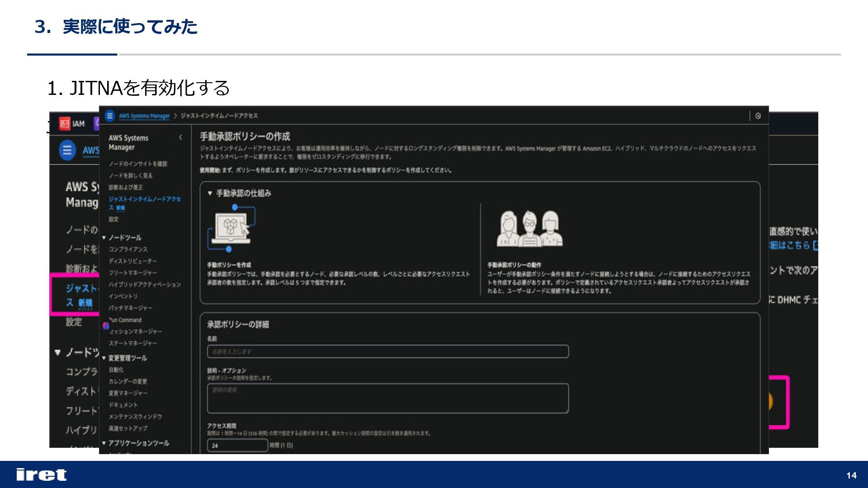Follow the 細はこちら external link in the back window
The height and width of the screenshot is (488, 868).
point(793,245)
